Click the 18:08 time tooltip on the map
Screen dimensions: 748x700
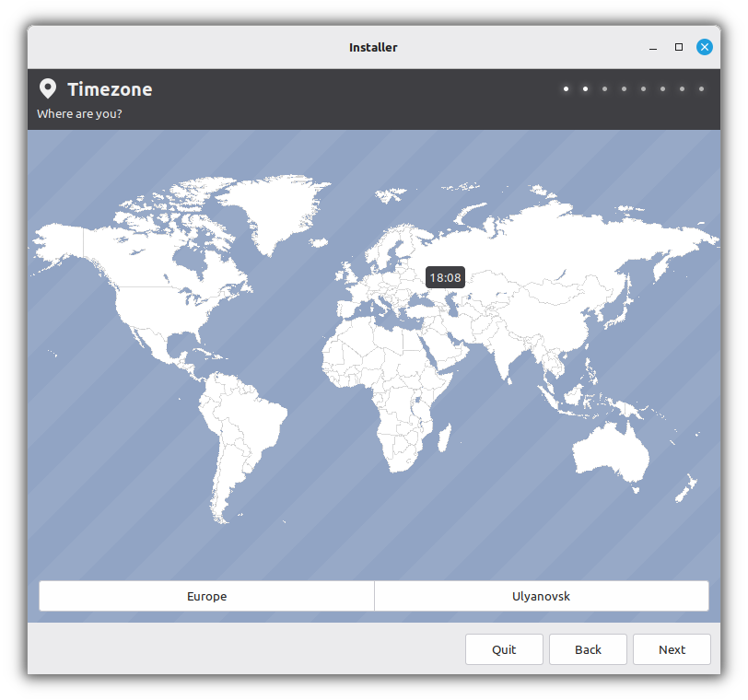[x=445, y=277]
